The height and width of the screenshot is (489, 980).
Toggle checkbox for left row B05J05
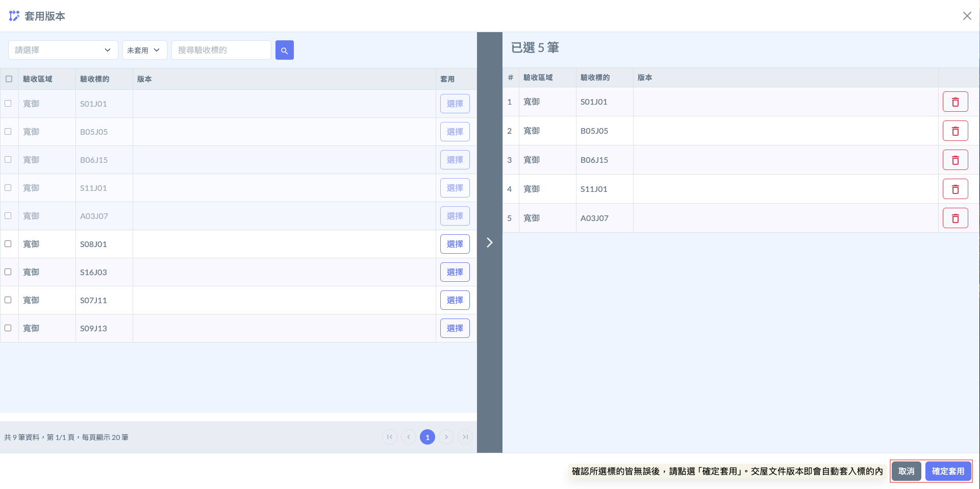8,132
